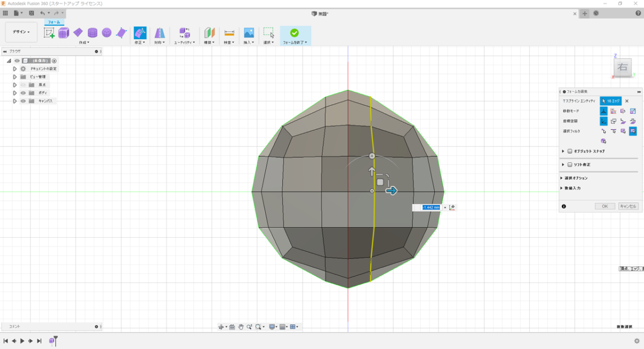Collapse the root (未保存) component node
The image size is (644, 349).
coord(9,61)
